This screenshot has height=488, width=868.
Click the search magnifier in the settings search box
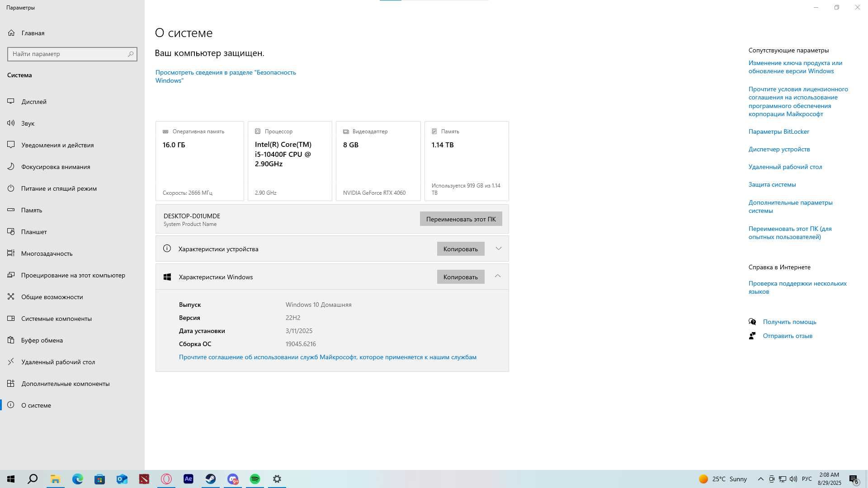point(131,54)
